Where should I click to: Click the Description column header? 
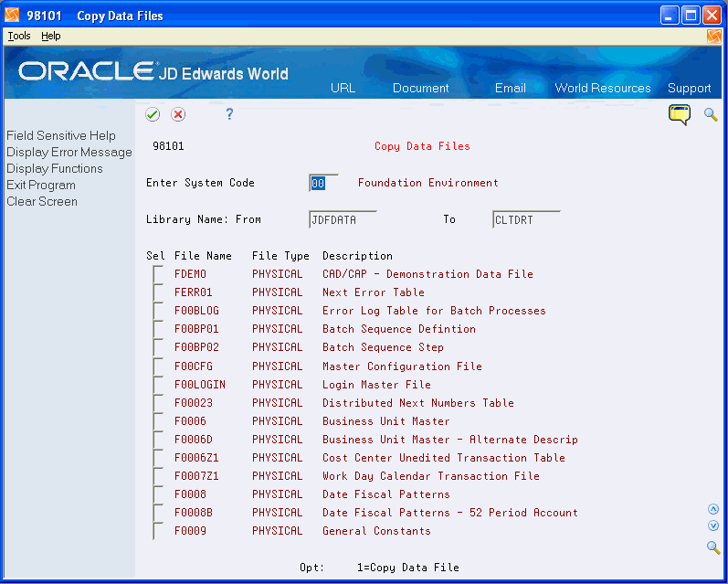[x=357, y=256]
